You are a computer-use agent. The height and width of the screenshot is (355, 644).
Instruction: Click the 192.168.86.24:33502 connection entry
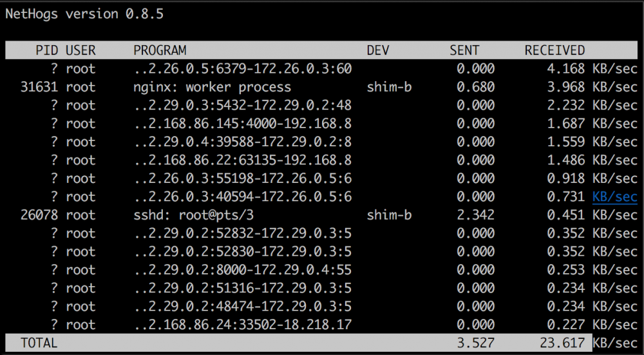[243, 325]
